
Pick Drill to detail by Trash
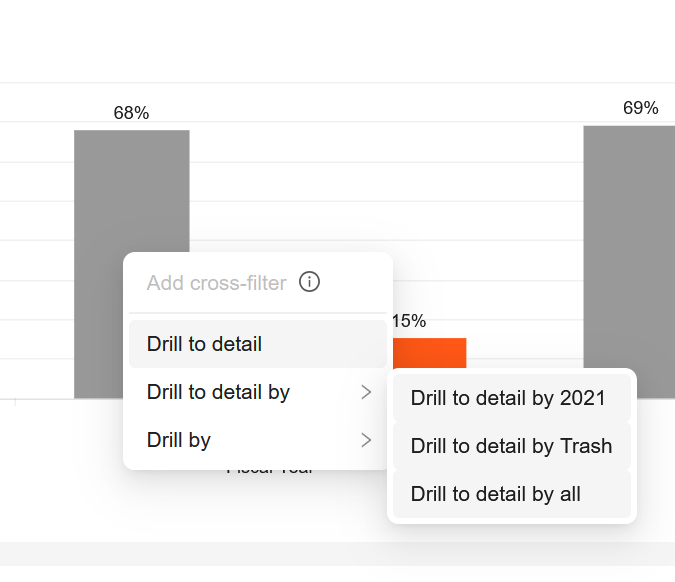click(x=511, y=446)
